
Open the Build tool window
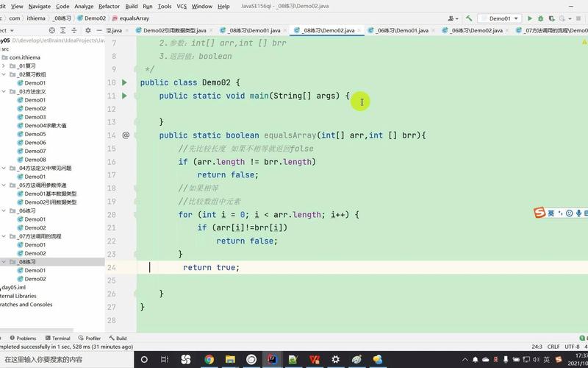click(118, 338)
